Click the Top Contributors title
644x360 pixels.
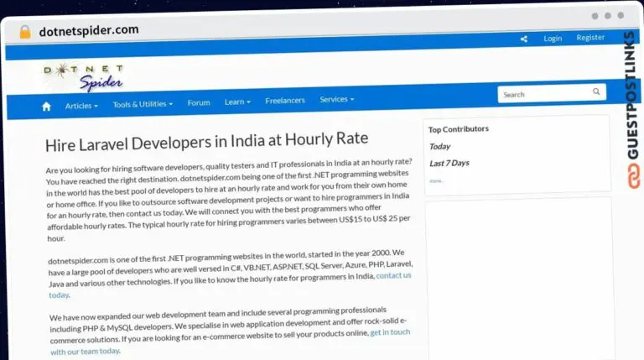pyautogui.click(x=459, y=129)
